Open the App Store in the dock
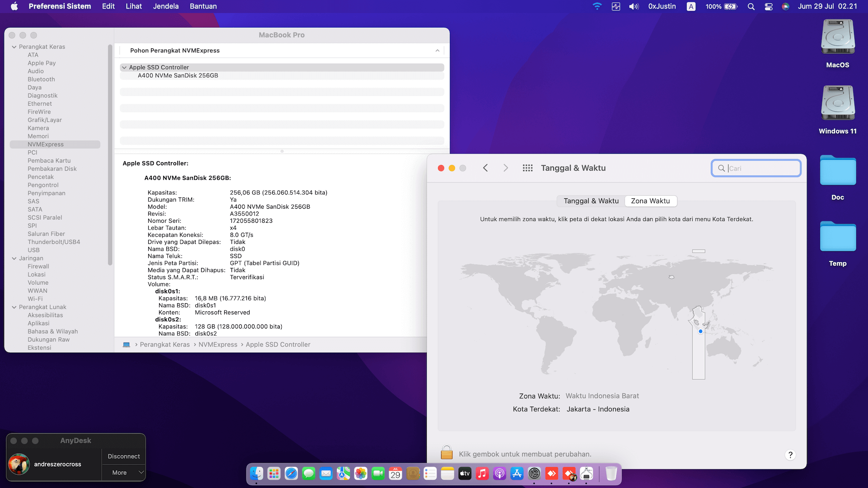Screen dimensions: 868x488 pyautogui.click(x=517, y=474)
